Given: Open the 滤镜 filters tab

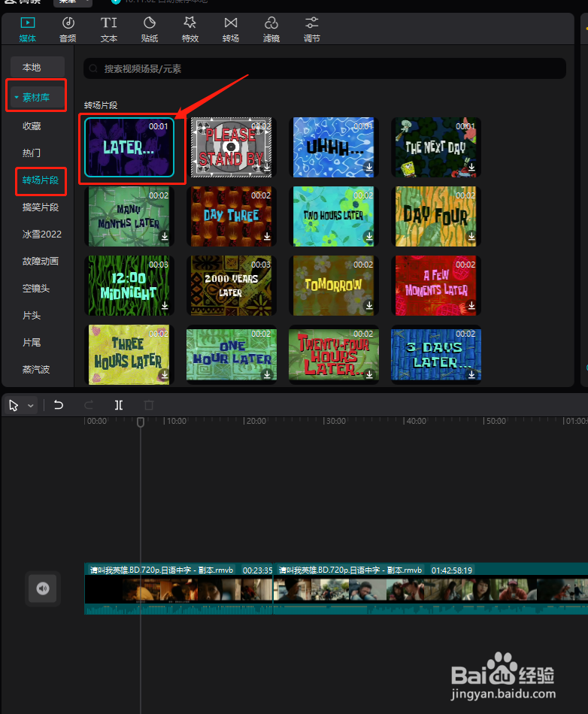Looking at the screenshot, I should (x=271, y=29).
